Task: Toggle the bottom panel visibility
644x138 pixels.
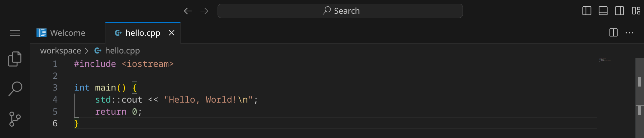Action: [603, 11]
